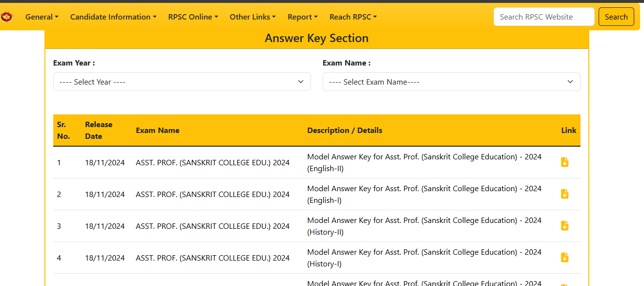This screenshot has height=286, width=644.
Task: Expand the Report menu
Action: 302,17
